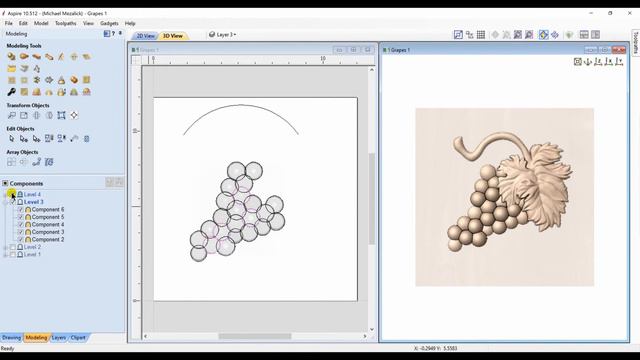Uncheck the Component 6 checkbox

[20, 209]
